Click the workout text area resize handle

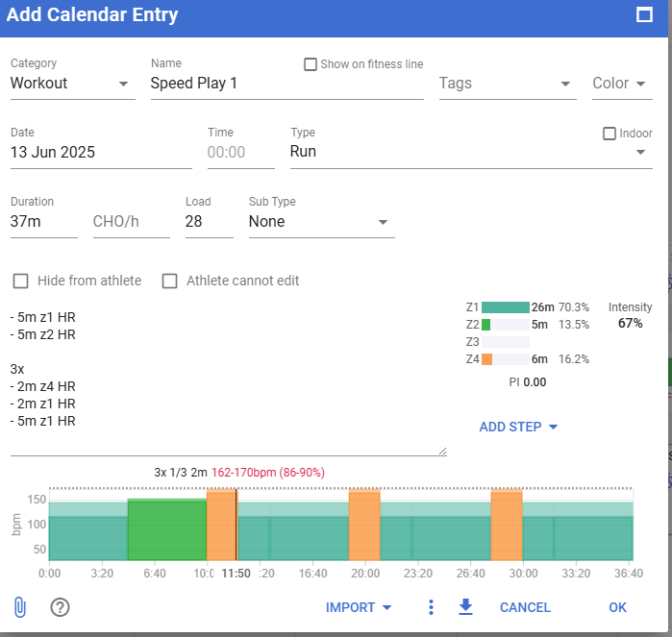click(x=443, y=451)
